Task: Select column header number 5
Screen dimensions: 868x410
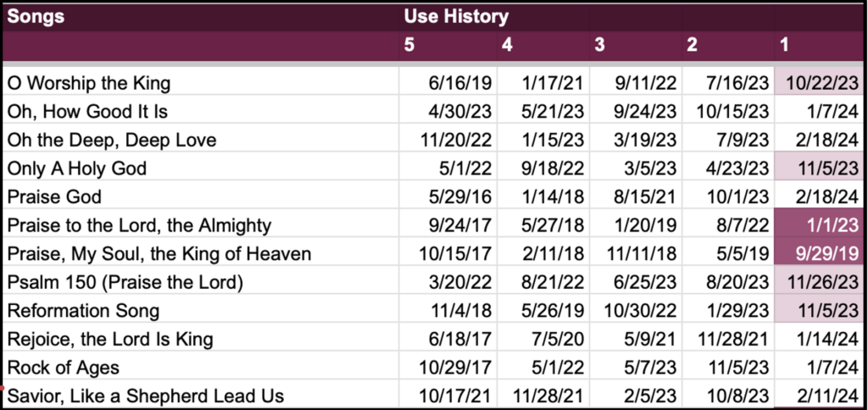Action: [410, 46]
